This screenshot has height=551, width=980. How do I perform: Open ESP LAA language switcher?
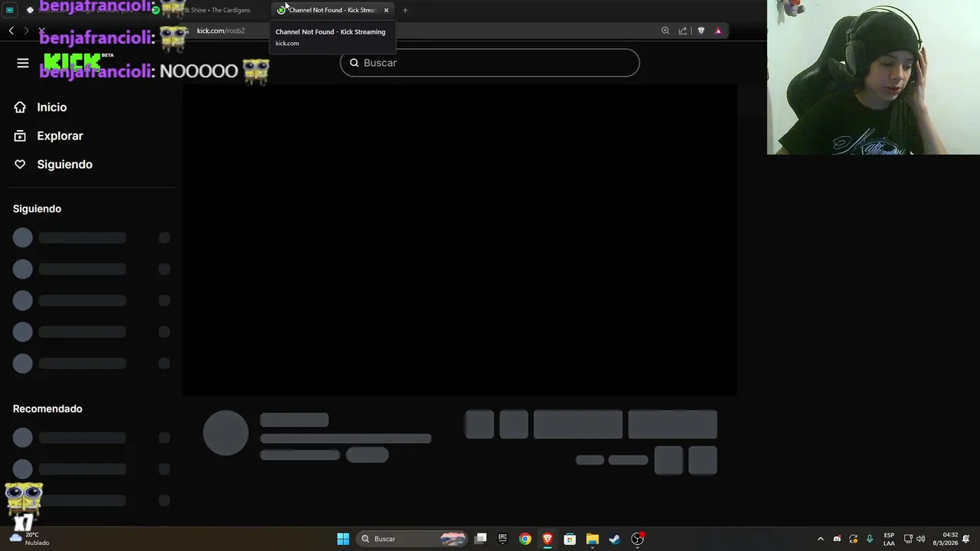tap(889, 539)
